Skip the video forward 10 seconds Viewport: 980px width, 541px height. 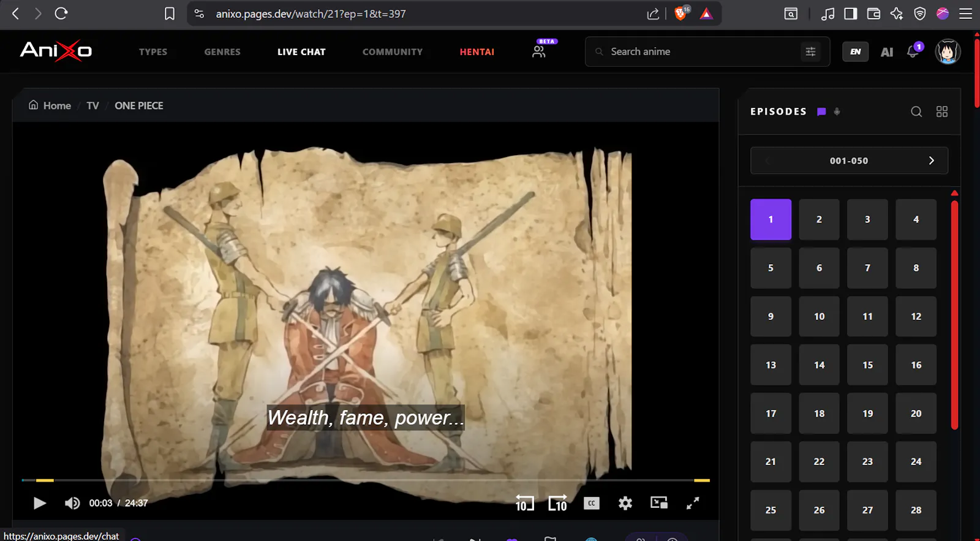coord(557,503)
